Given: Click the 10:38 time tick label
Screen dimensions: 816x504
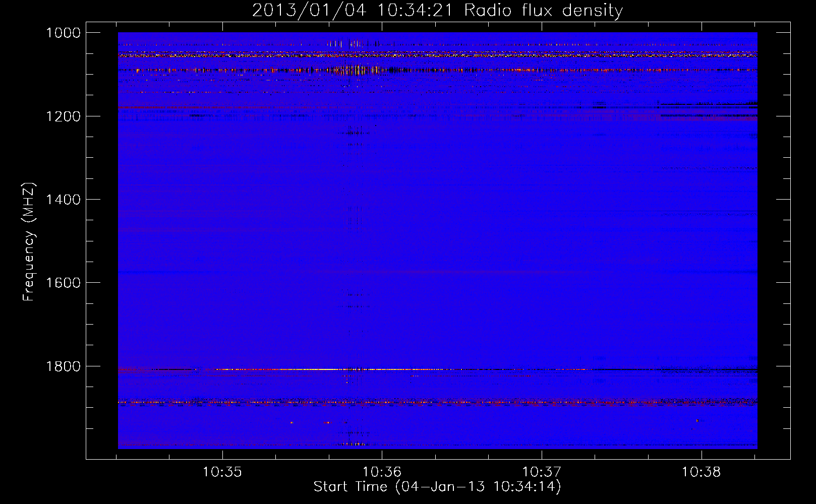Looking at the screenshot, I should click(x=702, y=472).
